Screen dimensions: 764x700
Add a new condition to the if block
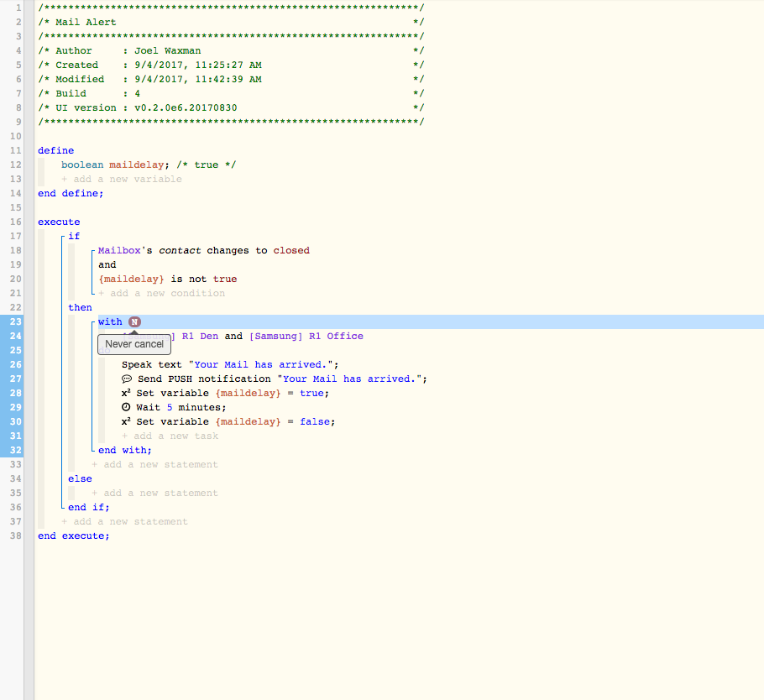pyautogui.click(x=162, y=293)
